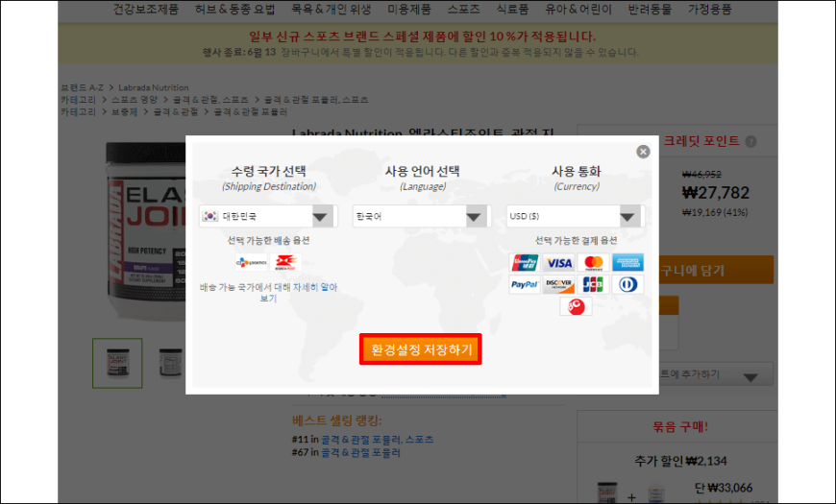Click the Discover Network payment icon

click(558, 284)
